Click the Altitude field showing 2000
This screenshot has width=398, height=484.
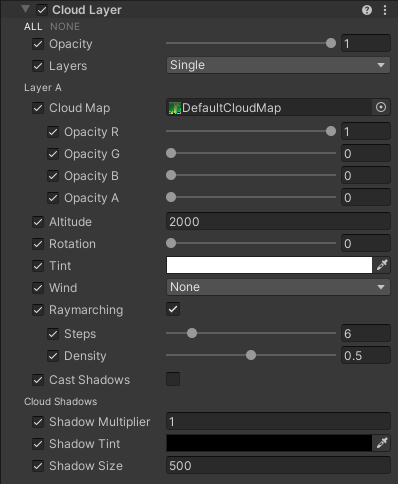(278, 221)
